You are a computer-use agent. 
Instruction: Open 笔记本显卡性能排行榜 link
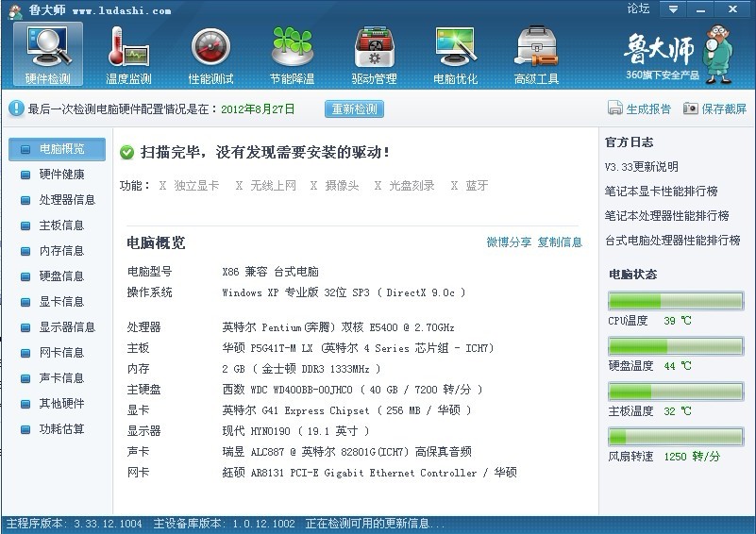[661, 192]
